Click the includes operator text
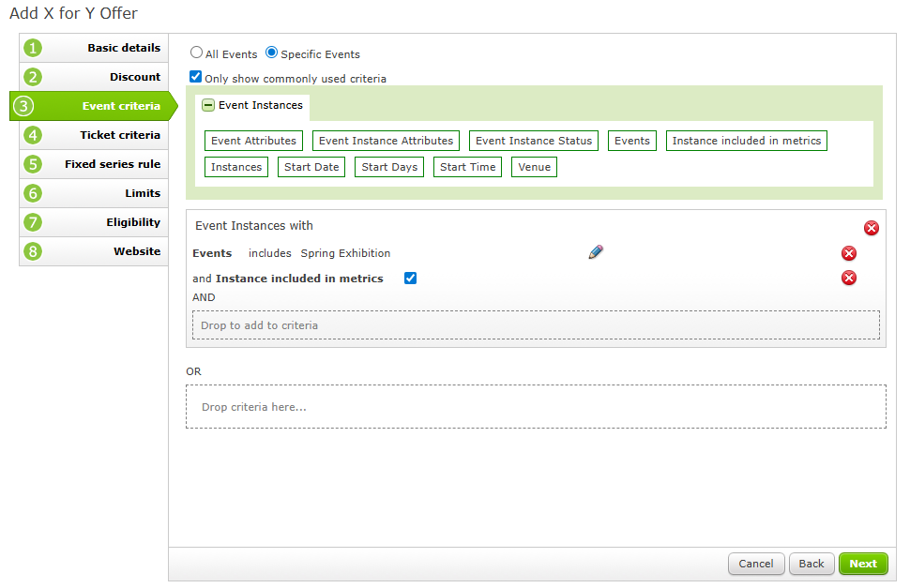 (270, 253)
